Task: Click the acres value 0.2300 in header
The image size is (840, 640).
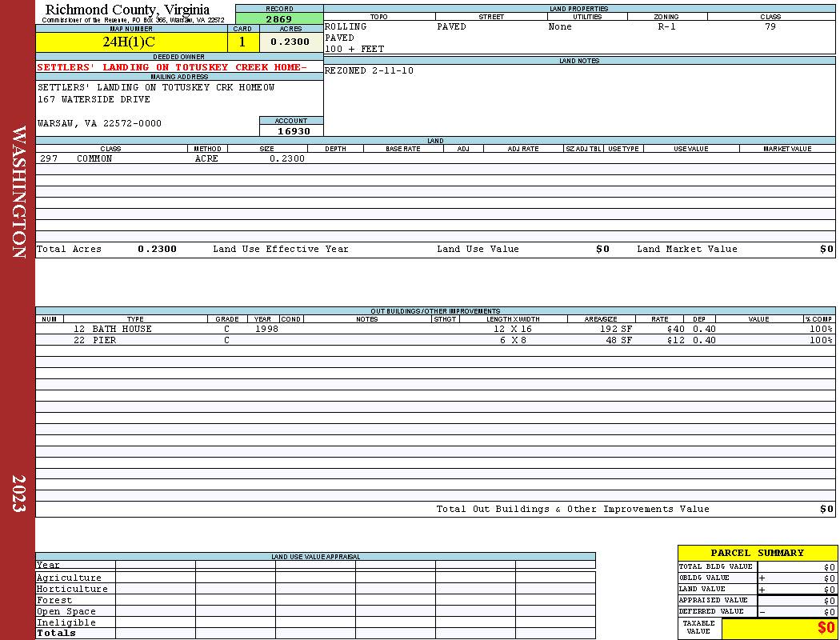Action: 291,42
